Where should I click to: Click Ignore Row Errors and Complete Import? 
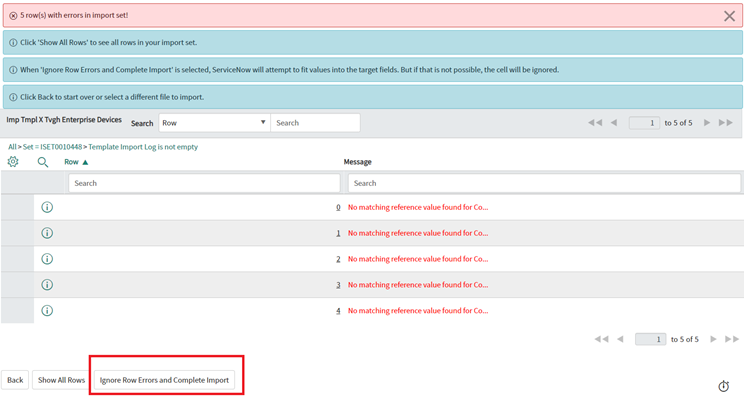[x=164, y=380]
